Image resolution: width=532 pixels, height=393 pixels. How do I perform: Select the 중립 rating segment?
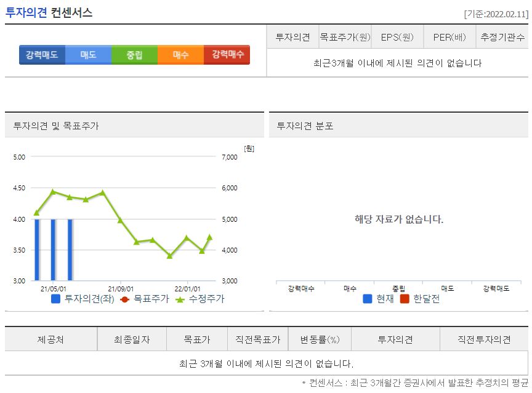(134, 55)
